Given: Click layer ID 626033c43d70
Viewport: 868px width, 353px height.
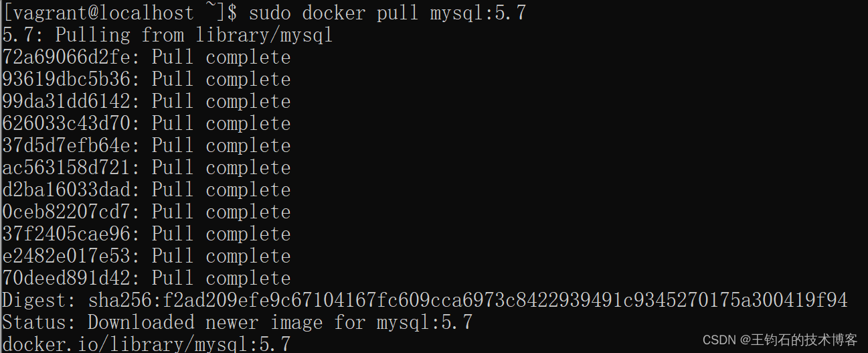Looking at the screenshot, I should pos(70,123).
